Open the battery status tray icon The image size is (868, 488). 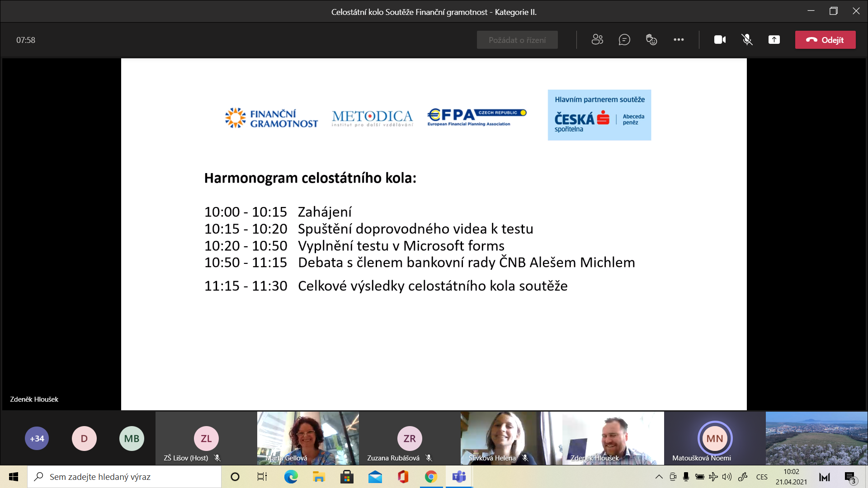tap(699, 477)
